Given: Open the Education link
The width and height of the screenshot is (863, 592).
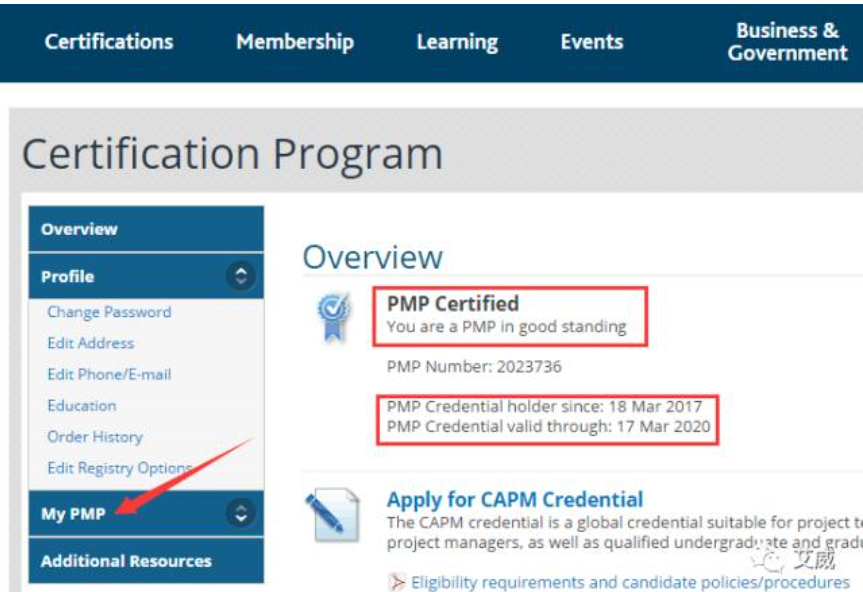Looking at the screenshot, I should pos(81,405).
